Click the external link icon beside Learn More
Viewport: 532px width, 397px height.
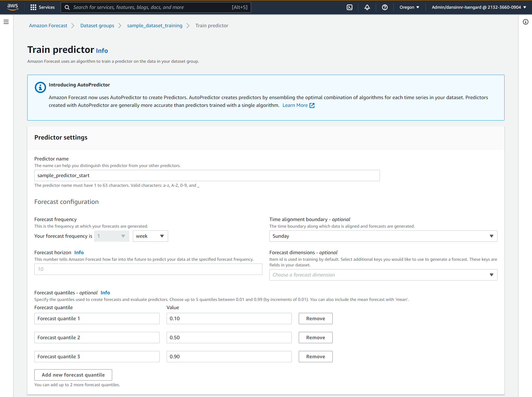[x=312, y=105]
